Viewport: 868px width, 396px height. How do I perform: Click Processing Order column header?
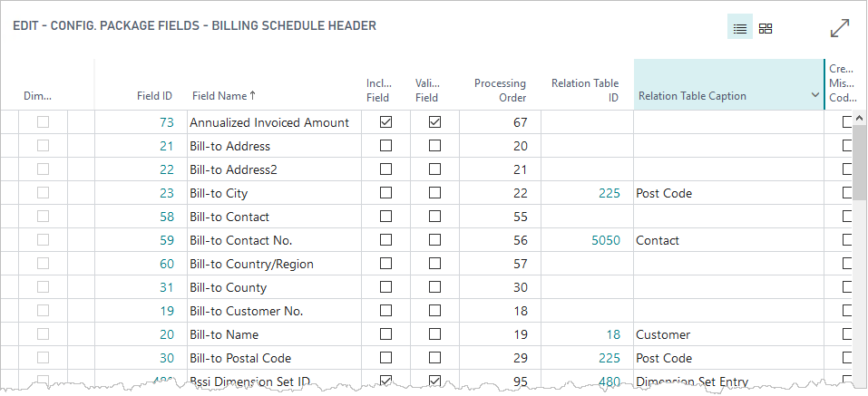[500, 90]
